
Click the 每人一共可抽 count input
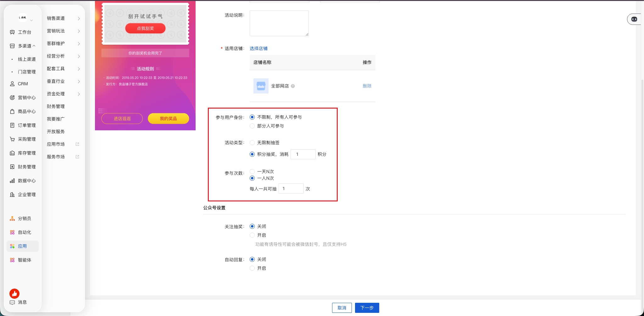click(291, 189)
